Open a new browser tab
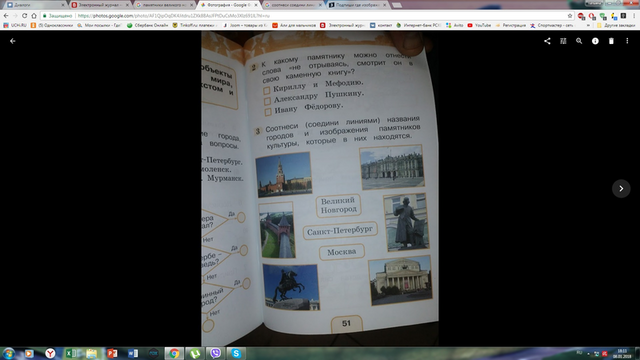Screen dimensions: 640x360 [x=397, y=5]
